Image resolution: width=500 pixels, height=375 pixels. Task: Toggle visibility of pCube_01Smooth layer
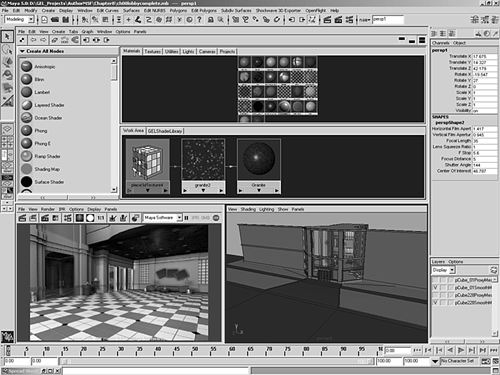point(435,287)
